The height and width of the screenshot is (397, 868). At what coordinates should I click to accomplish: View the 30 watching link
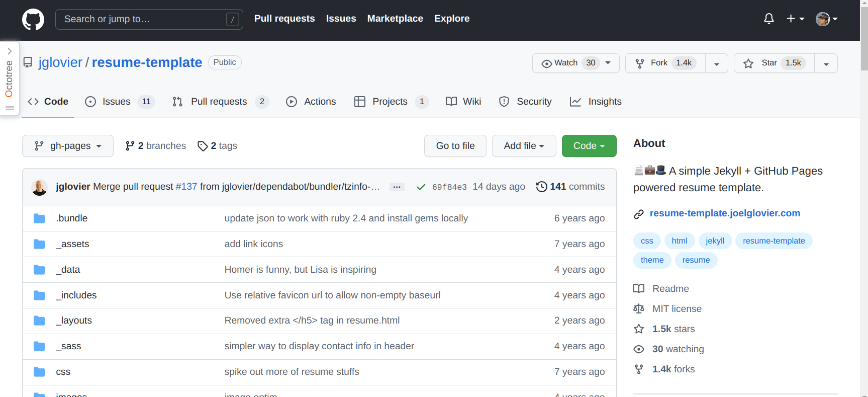669,349
